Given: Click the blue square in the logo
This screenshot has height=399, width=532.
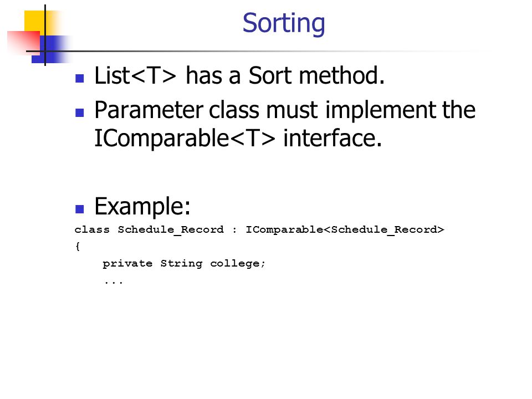Looking at the screenshot, I should coord(51,49).
